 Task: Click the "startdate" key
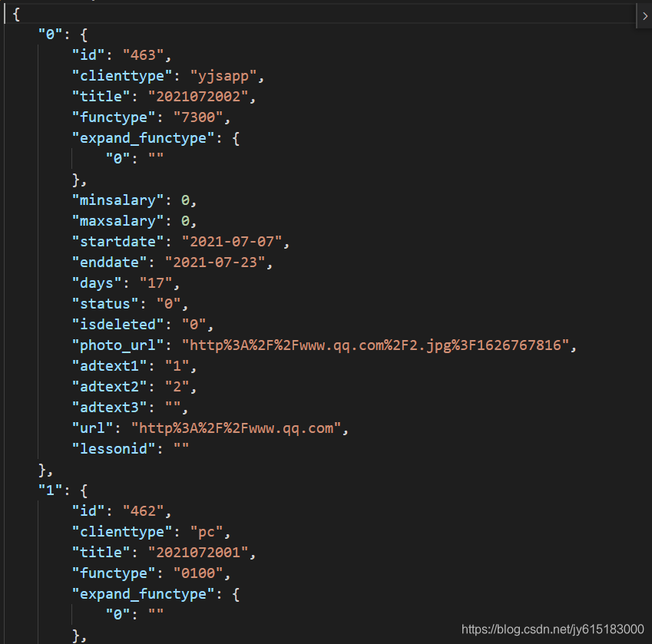click(x=117, y=242)
